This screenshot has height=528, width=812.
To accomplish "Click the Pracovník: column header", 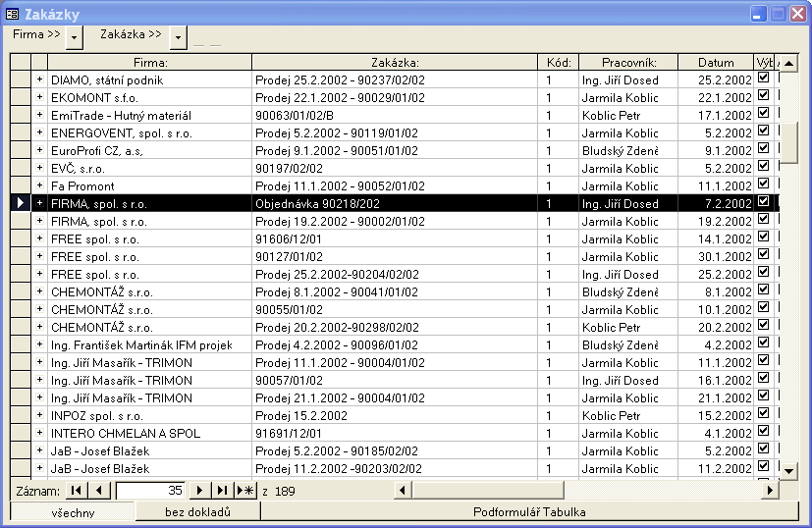I will 627,62.
